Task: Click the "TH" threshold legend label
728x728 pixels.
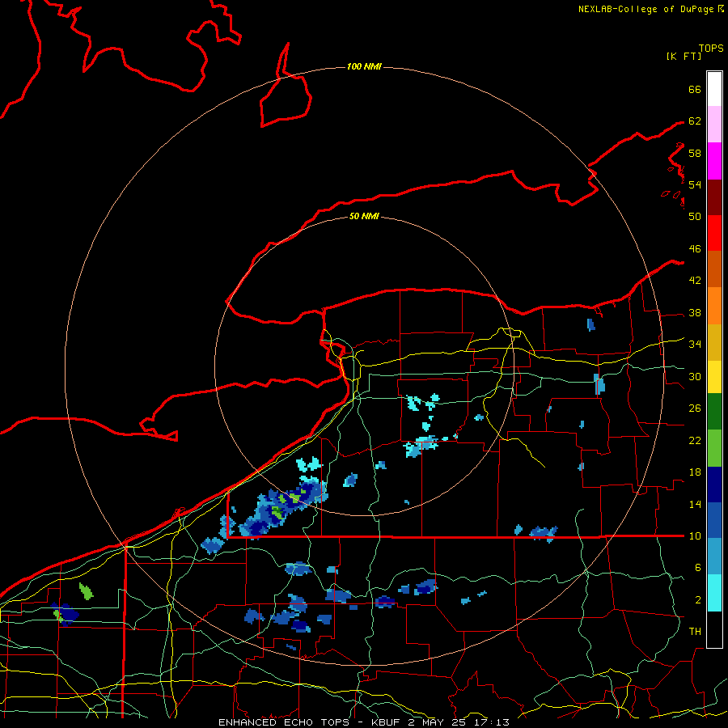Action: (695, 632)
